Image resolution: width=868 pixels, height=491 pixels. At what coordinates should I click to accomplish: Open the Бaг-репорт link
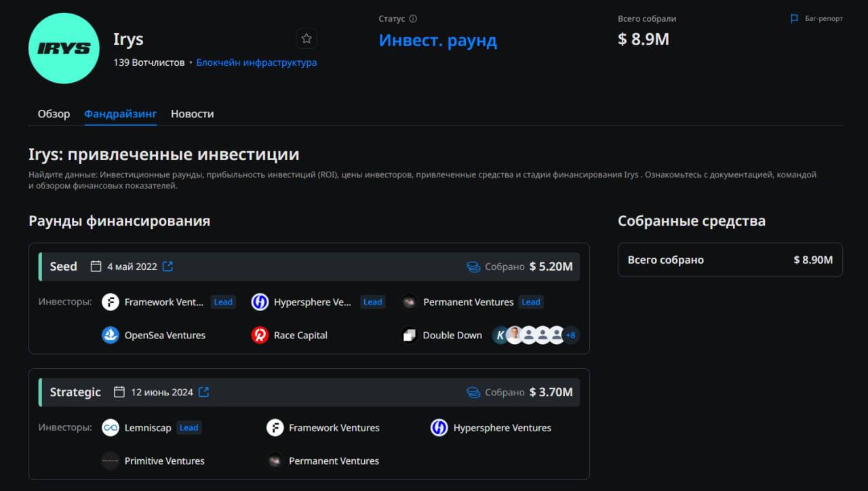[824, 19]
